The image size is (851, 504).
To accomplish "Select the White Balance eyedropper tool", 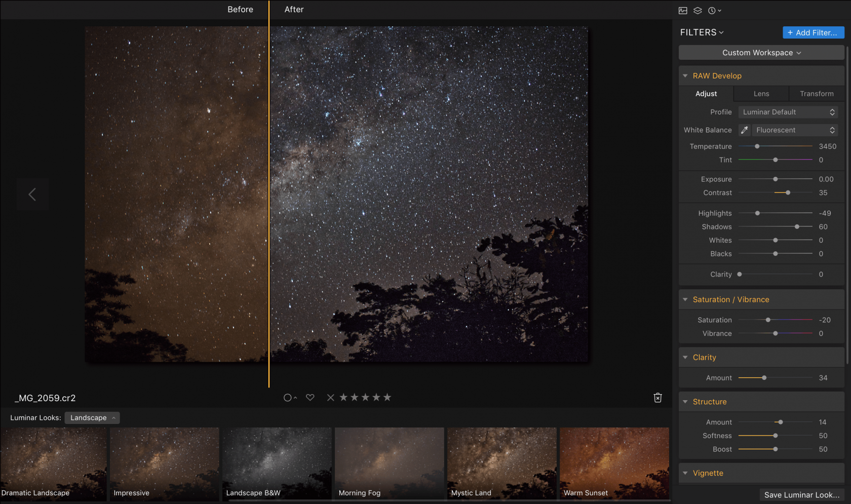I will (x=744, y=130).
